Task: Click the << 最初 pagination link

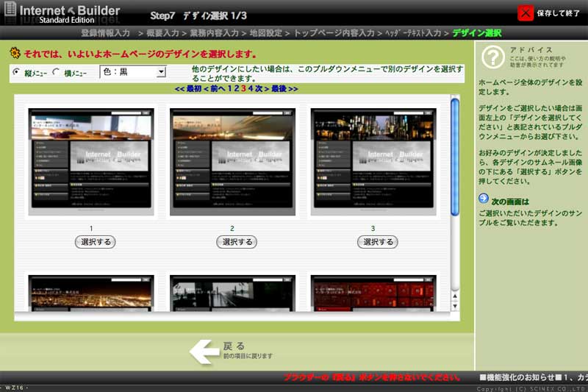Action: tap(188, 88)
